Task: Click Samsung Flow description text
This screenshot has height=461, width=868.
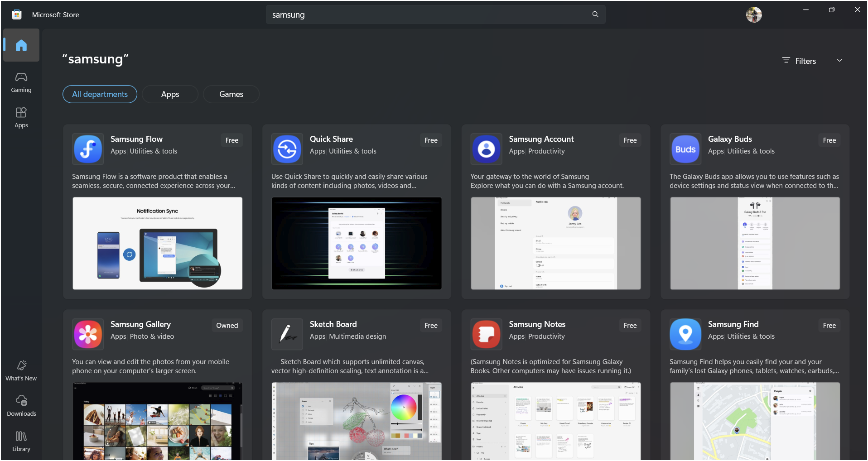Action: (x=154, y=181)
